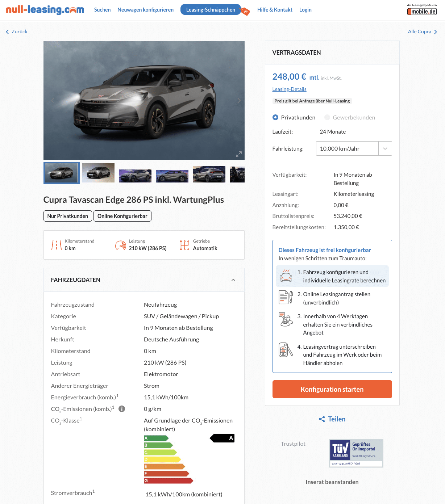Click the Online Konfigurierbar tag
The height and width of the screenshot is (504, 445).
click(122, 216)
